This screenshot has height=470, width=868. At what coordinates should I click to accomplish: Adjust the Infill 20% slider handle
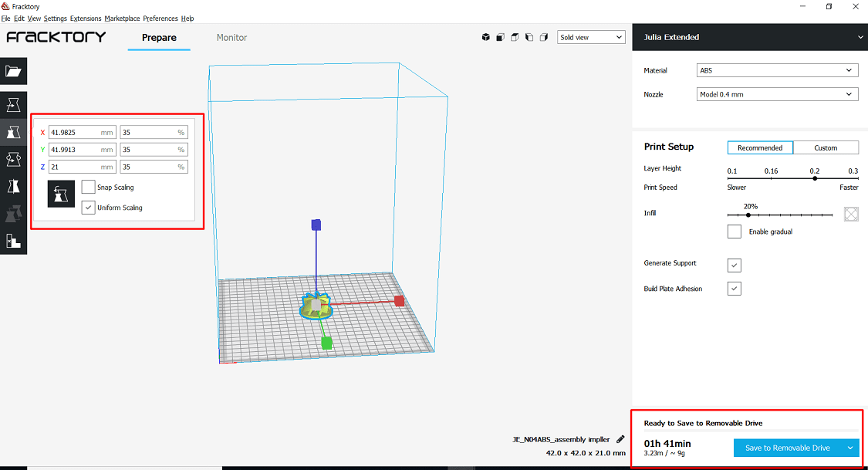pos(748,215)
